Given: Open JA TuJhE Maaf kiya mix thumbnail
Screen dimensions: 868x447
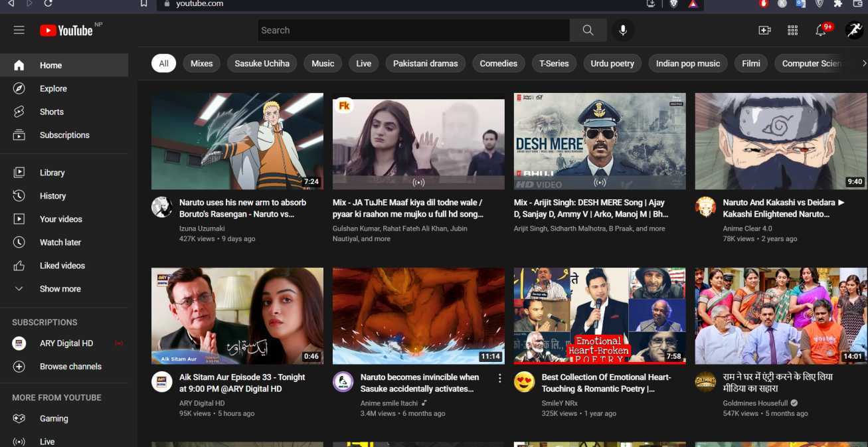Looking at the screenshot, I should click(x=418, y=141).
